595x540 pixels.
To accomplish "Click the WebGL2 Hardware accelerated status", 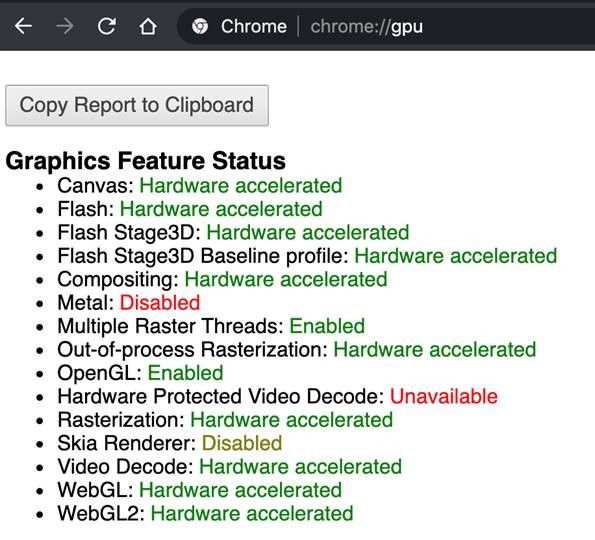I will [252, 513].
